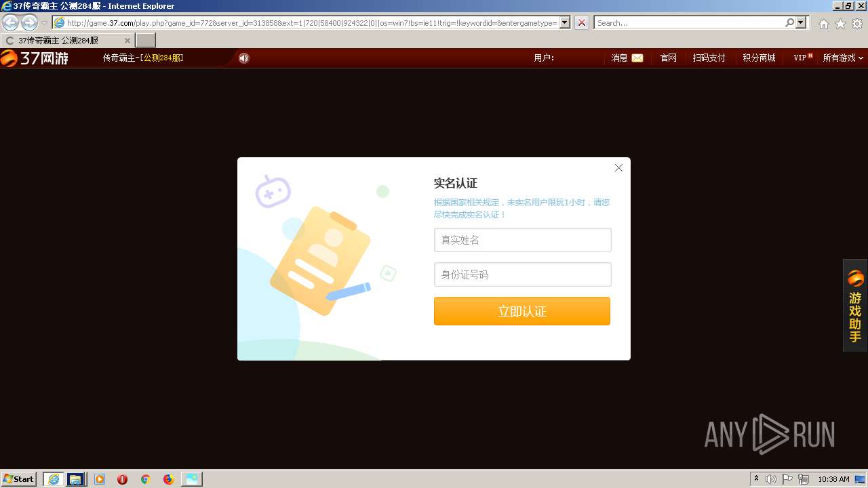
Task: Click the 身份证号码 input field
Action: pos(523,274)
